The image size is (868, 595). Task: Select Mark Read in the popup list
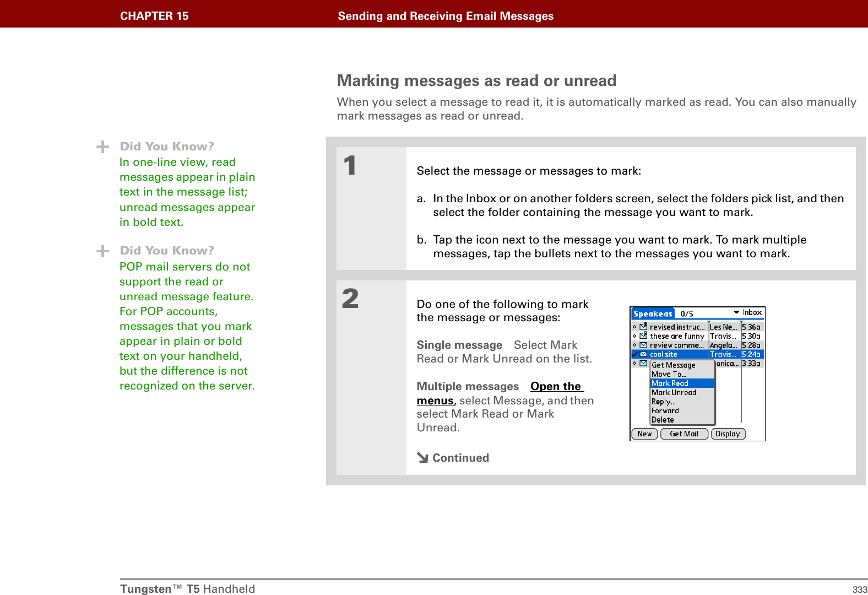coord(682,383)
